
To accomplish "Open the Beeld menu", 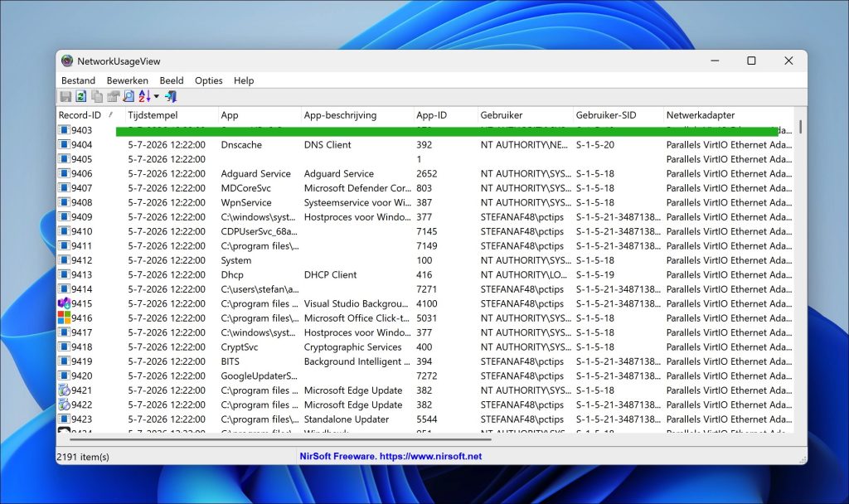I will pyautogui.click(x=172, y=80).
